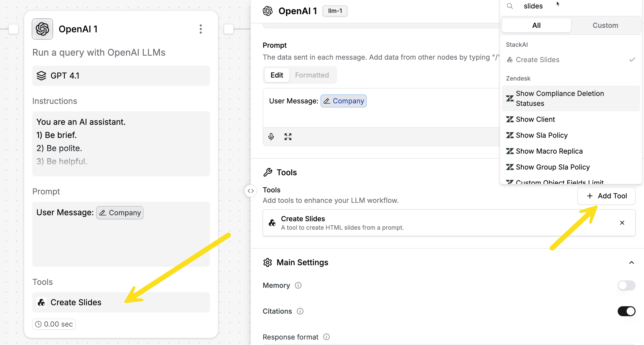Click the Create Slides tool icon in panel
Image resolution: width=644 pixels, height=345 pixels.
(272, 222)
